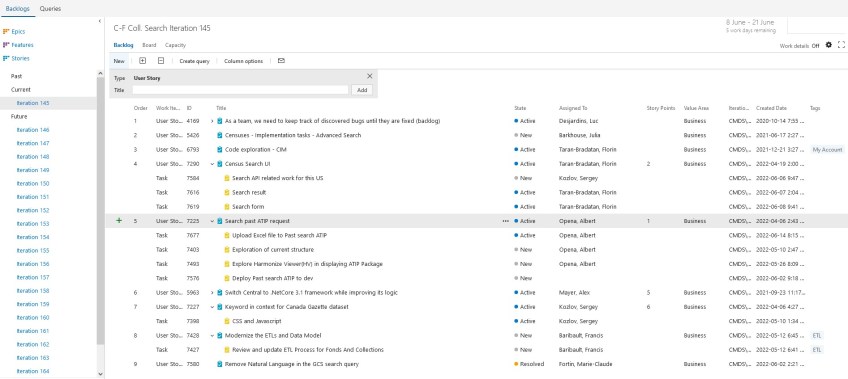Close the new User Story panel
Screen dimensions: 848x379
[370, 76]
